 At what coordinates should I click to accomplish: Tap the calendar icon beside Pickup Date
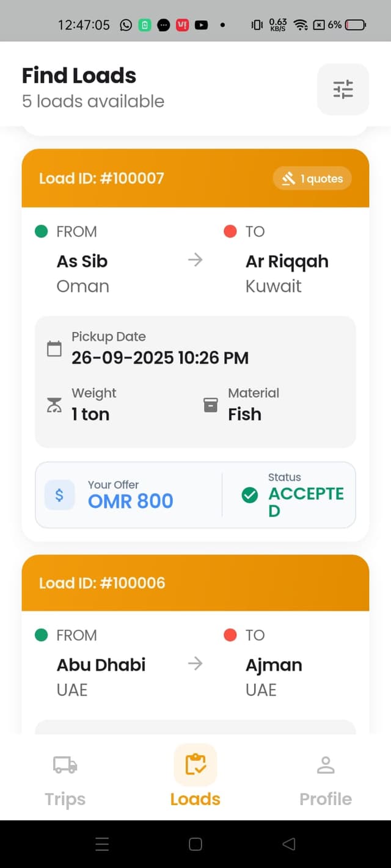55,348
